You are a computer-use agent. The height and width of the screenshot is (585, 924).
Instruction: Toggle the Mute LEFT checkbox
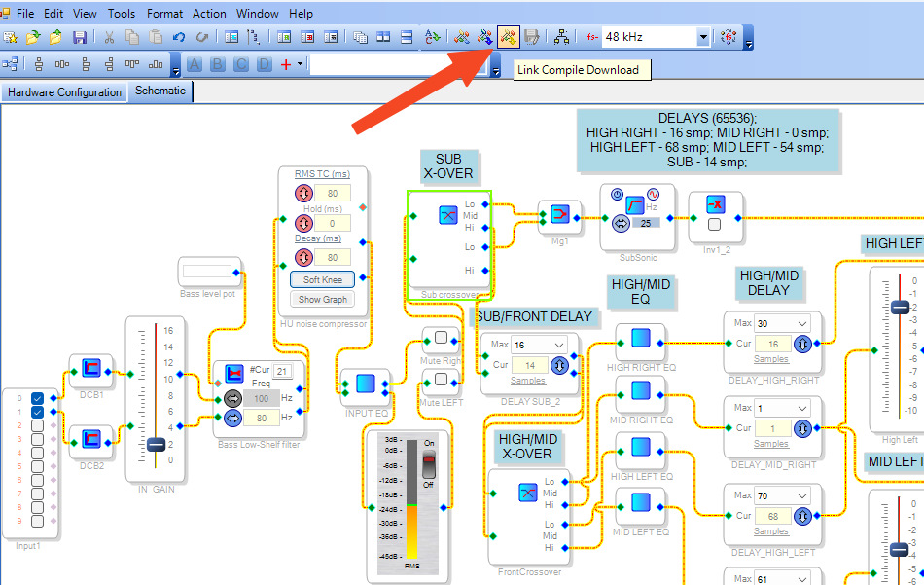coord(441,380)
